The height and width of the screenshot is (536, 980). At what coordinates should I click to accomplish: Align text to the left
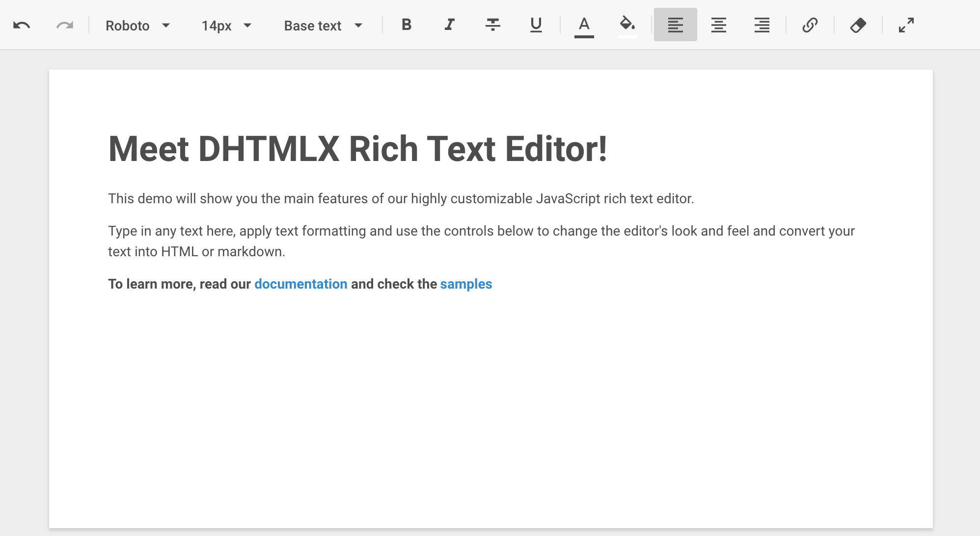pos(676,25)
